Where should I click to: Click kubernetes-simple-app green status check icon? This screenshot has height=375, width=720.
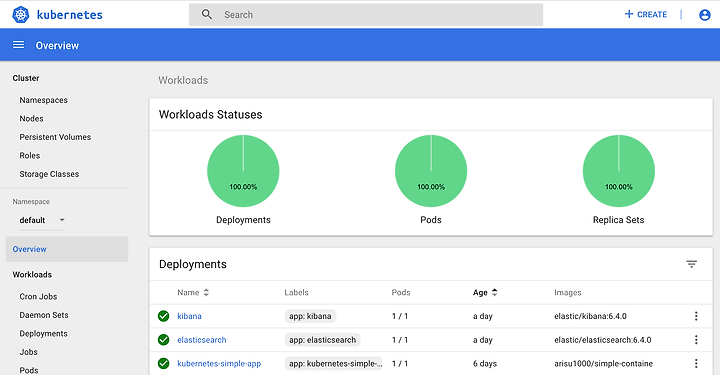coord(163,364)
